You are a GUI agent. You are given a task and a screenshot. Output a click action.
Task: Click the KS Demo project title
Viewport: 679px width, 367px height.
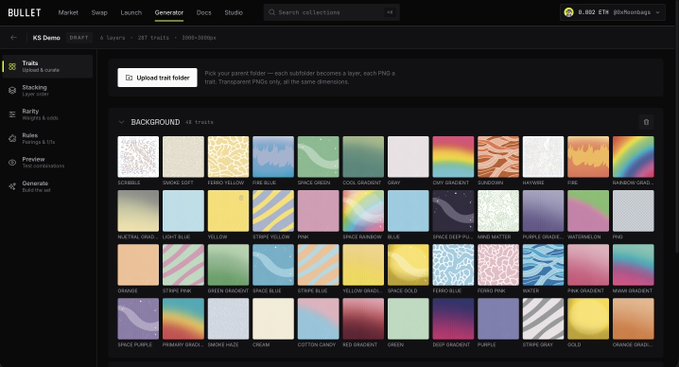(x=46, y=38)
